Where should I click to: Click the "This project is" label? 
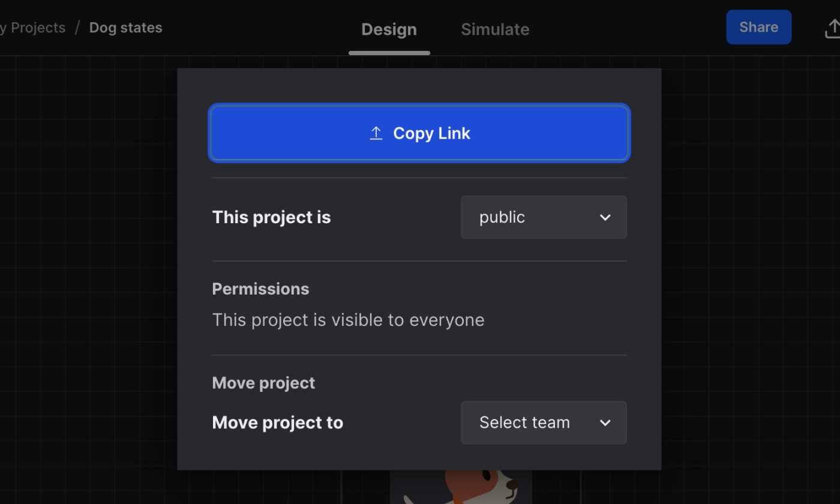pos(271,217)
